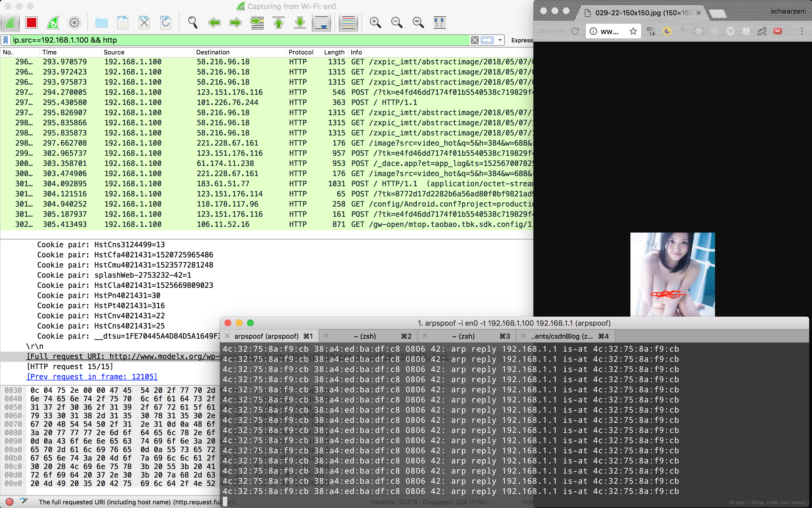Viewport: 812px width, 508px height.
Task: Select packet with time 297.662708
Action: (x=267, y=143)
